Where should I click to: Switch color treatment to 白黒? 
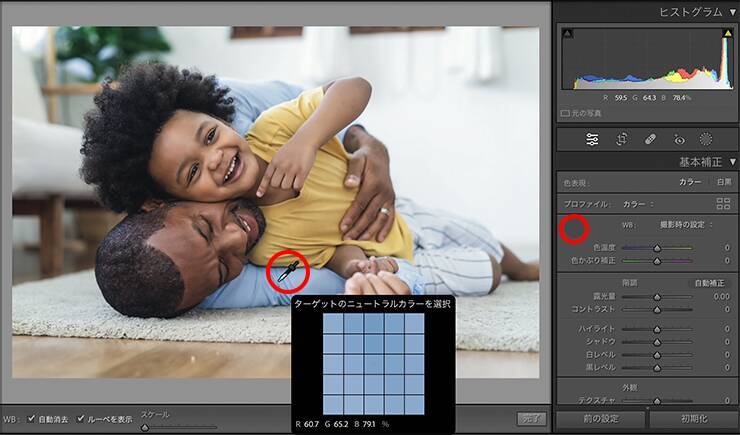[x=722, y=182]
